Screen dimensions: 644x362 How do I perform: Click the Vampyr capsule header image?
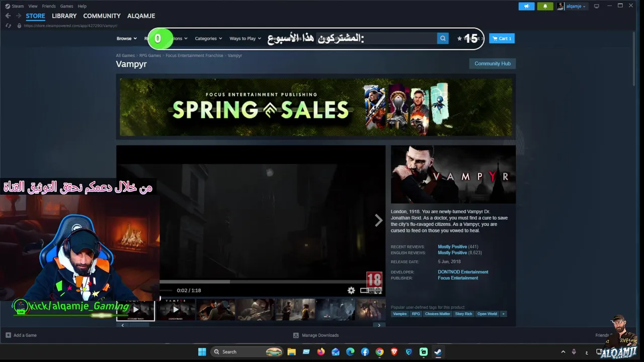pos(453,174)
